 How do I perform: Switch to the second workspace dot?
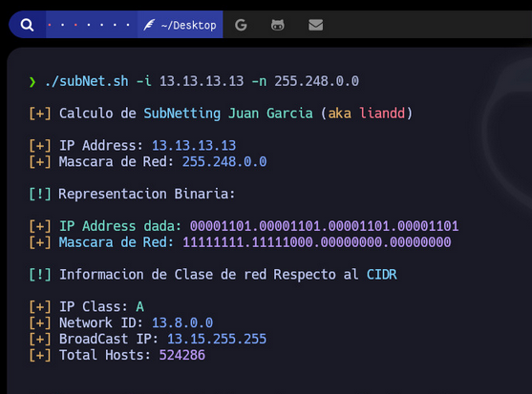[x=62, y=25]
